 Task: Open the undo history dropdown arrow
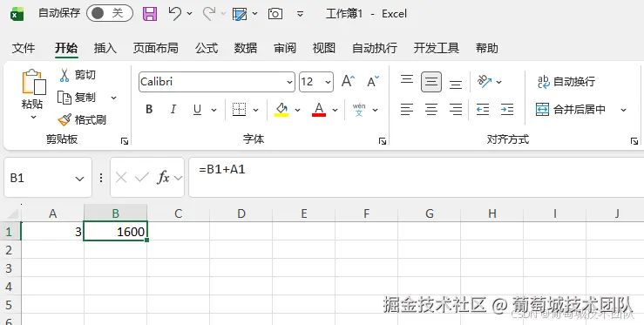(x=189, y=14)
